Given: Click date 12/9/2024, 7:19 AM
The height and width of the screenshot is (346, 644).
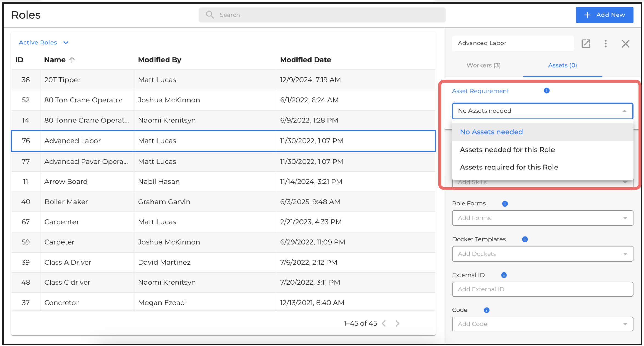Looking at the screenshot, I should click(310, 80).
